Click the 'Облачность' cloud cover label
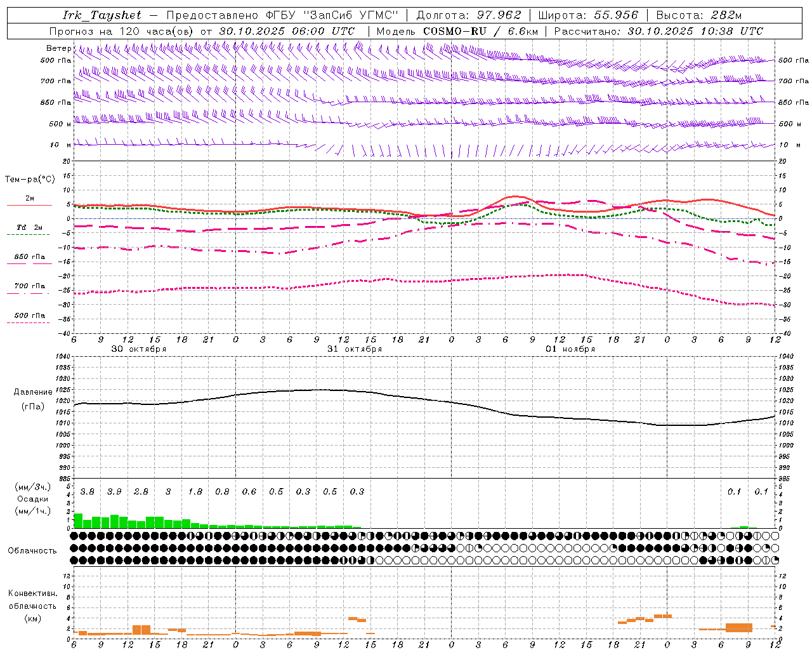This screenshot has height=650, width=812. 32,551
